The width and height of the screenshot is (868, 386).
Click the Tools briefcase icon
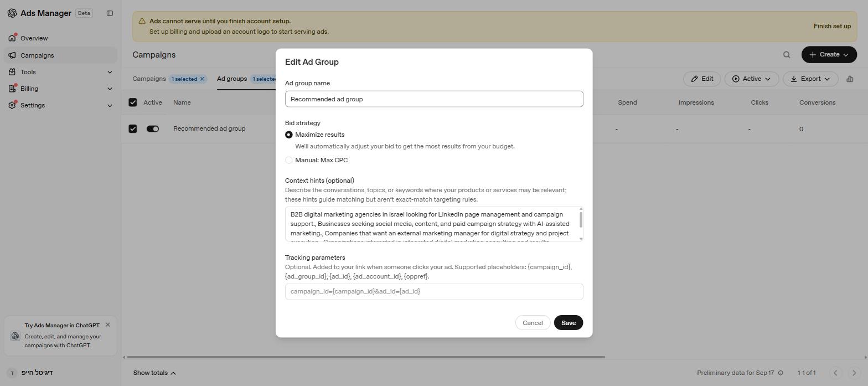[12, 72]
